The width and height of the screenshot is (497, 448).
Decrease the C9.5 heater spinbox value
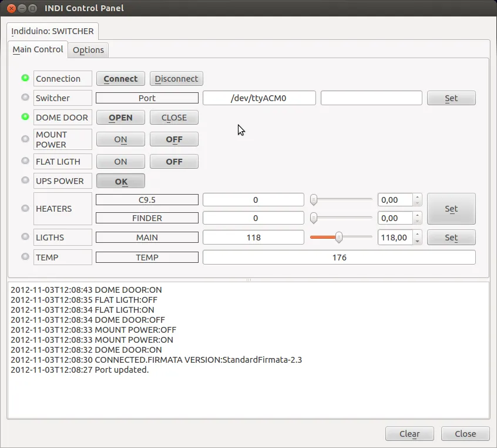point(418,203)
